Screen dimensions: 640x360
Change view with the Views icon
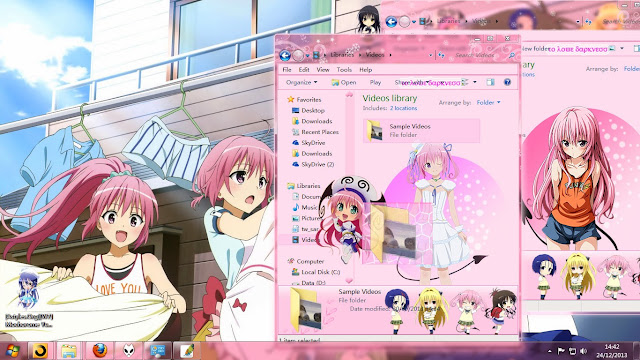pyautogui.click(x=464, y=82)
